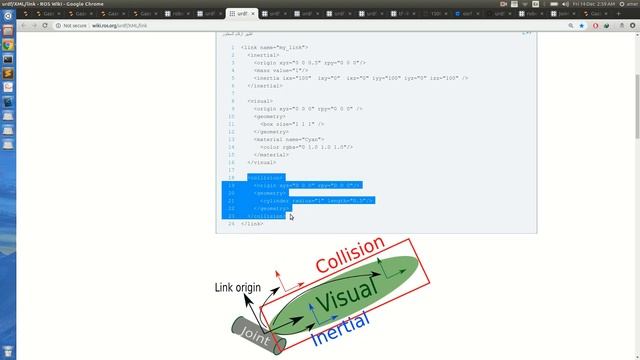Open Ubuntu Dash search in launcher
This screenshot has height=360, width=640.
[x=8, y=16]
